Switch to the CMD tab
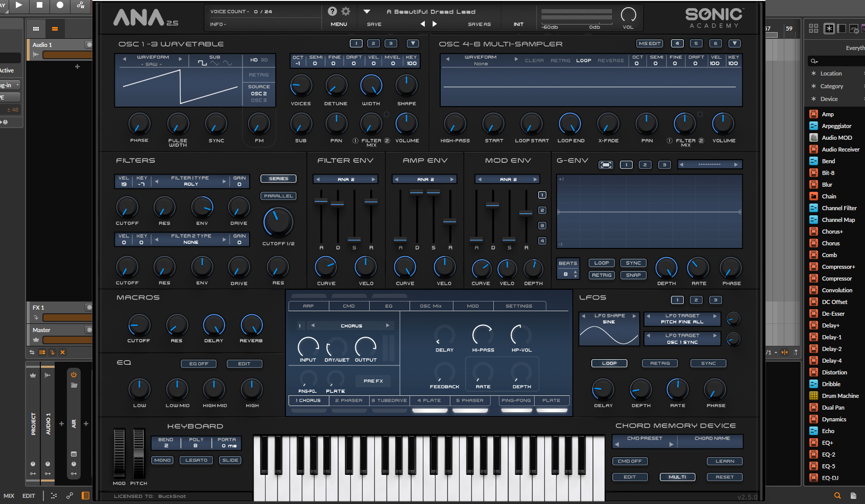This screenshot has width=865, height=504. (349, 306)
